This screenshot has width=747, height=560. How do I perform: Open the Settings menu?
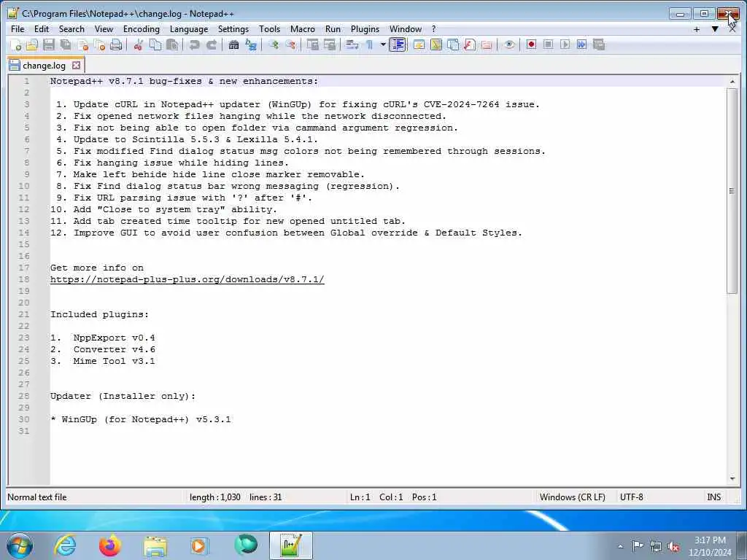point(233,29)
